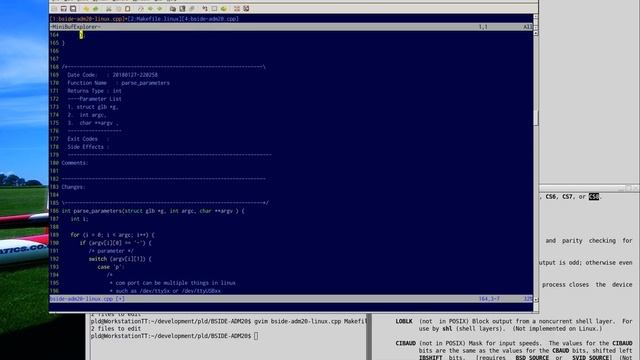
Task: Click the Cut scissors icon
Action: [109, 9]
